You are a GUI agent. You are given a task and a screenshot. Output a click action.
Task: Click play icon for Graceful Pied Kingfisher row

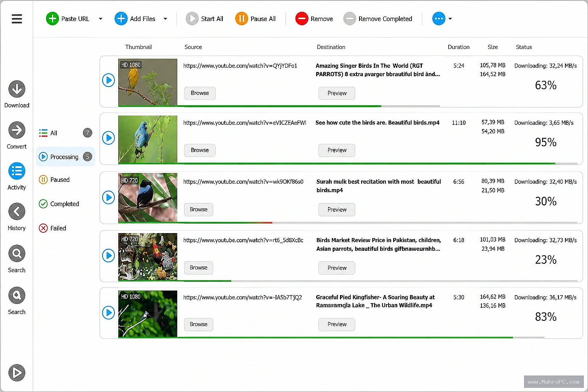tap(109, 313)
